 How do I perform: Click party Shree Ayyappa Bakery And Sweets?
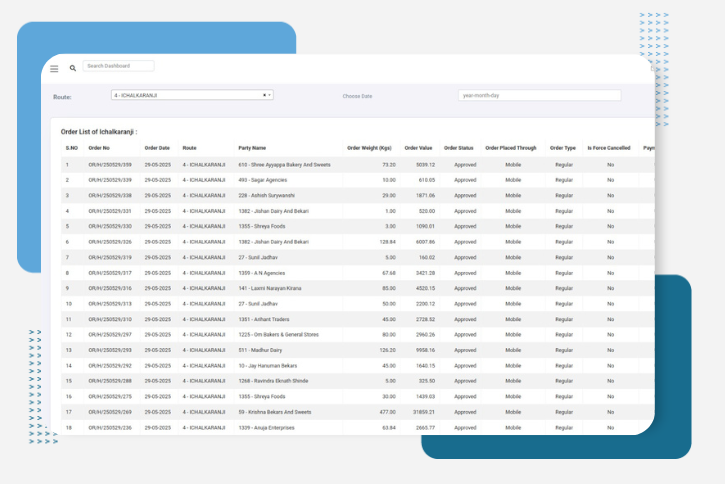pos(284,165)
